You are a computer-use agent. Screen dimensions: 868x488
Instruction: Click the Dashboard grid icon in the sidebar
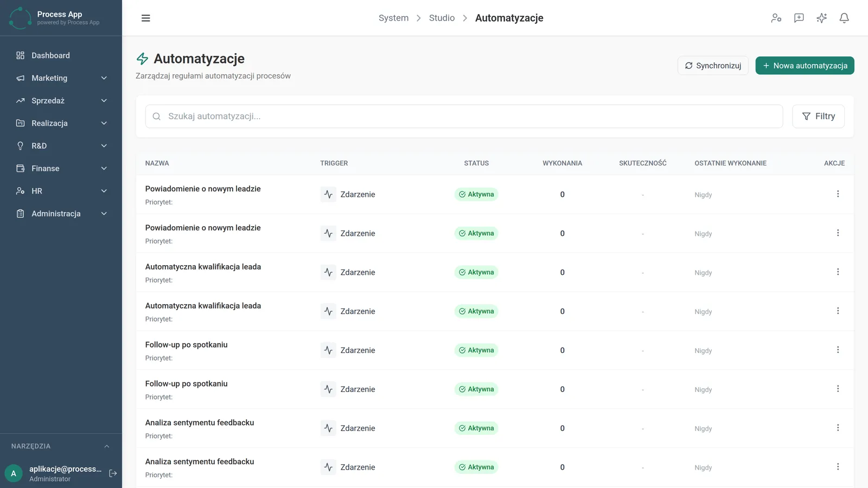pyautogui.click(x=20, y=55)
